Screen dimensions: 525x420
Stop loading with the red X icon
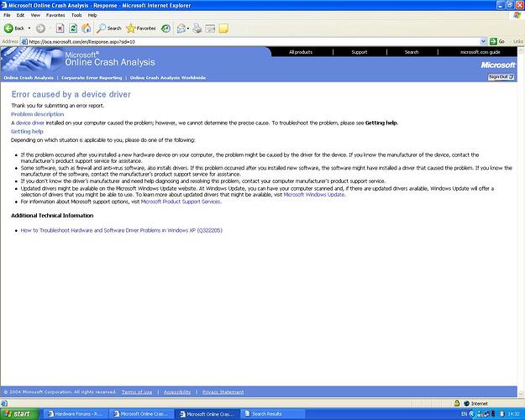pos(60,29)
